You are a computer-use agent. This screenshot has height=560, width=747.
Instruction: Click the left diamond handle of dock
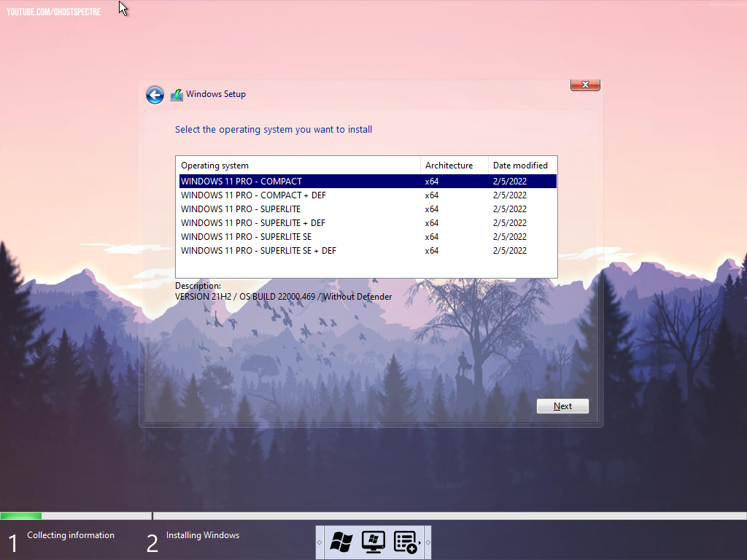point(320,542)
